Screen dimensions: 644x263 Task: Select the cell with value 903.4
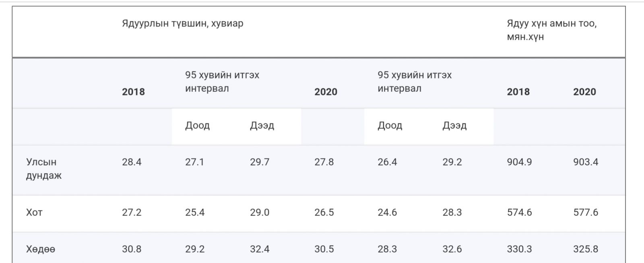click(586, 162)
